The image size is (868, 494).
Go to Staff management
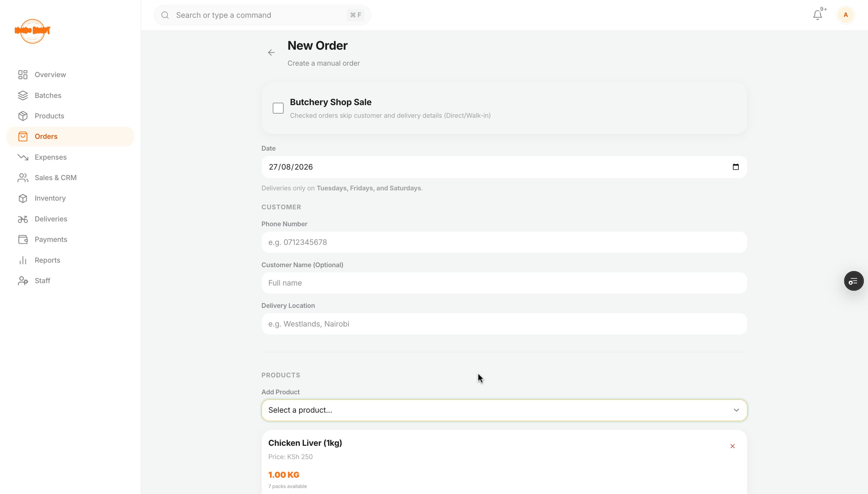tap(70, 281)
